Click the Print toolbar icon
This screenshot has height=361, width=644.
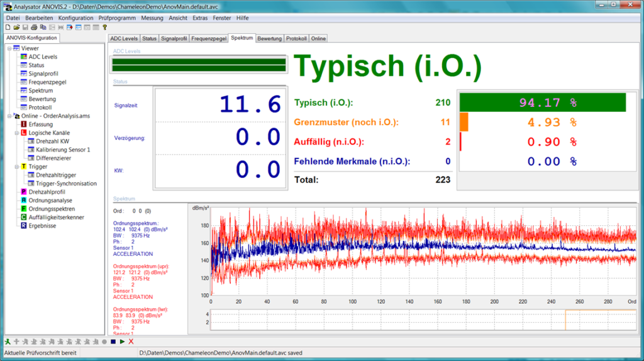tap(34, 27)
